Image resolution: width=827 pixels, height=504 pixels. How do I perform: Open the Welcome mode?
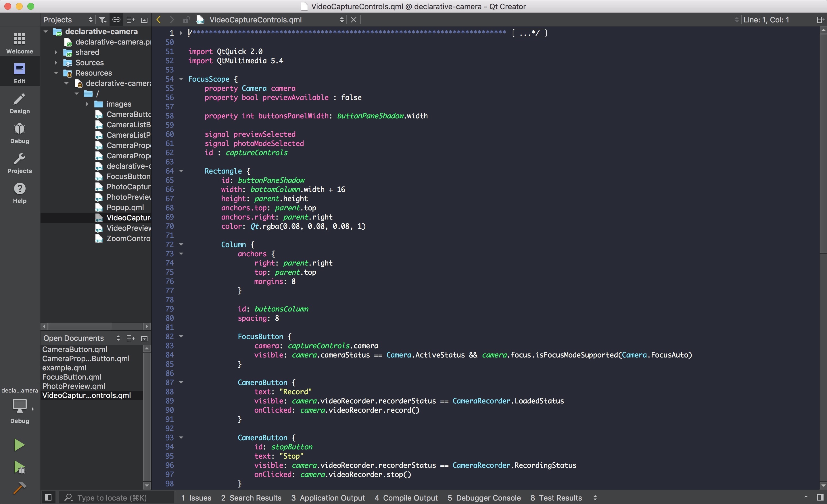[x=20, y=43]
